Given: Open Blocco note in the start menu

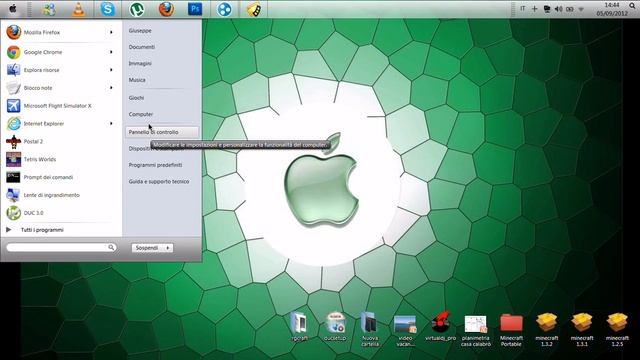Looking at the screenshot, I should (38, 88).
